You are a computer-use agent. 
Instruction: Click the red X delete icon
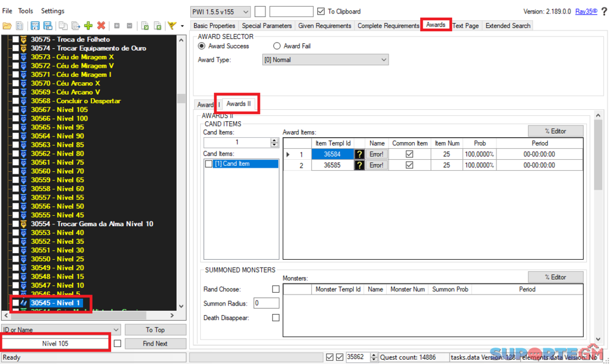point(101,26)
